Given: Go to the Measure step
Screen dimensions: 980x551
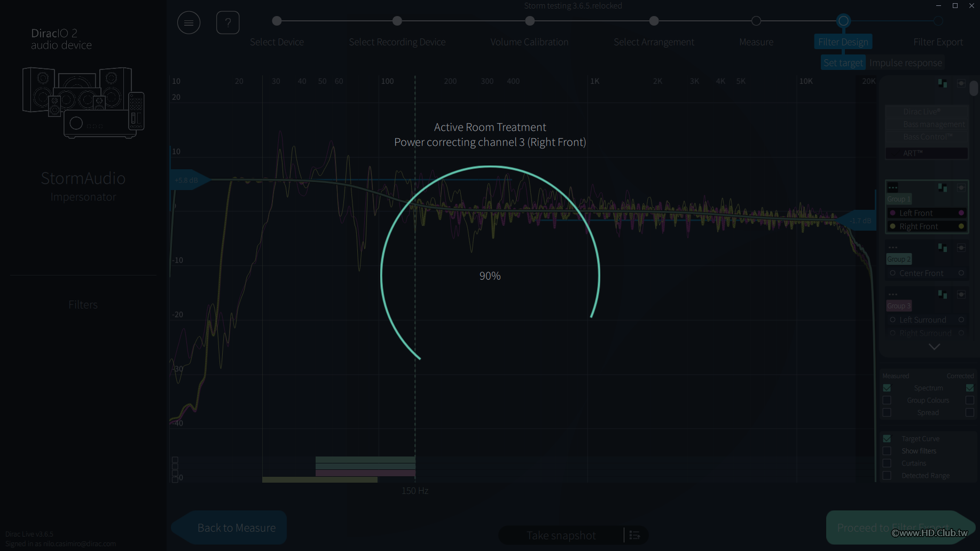Looking at the screenshot, I should (756, 42).
